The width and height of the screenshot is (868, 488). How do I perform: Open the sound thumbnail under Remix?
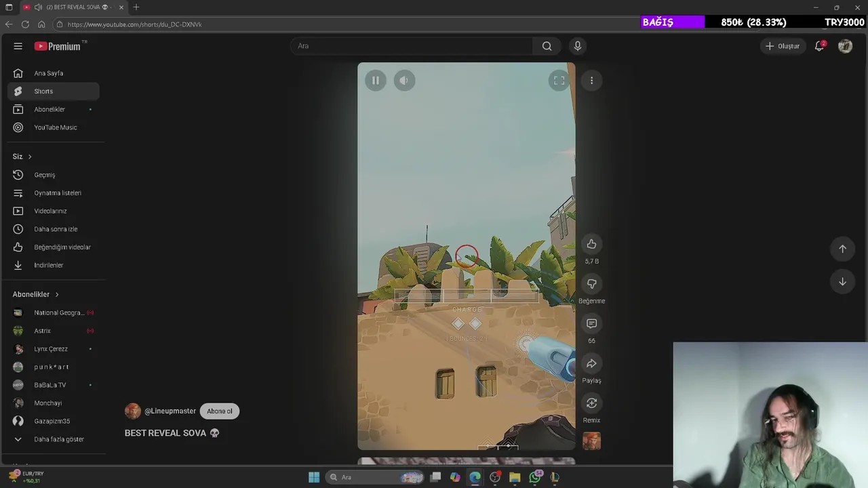591,441
